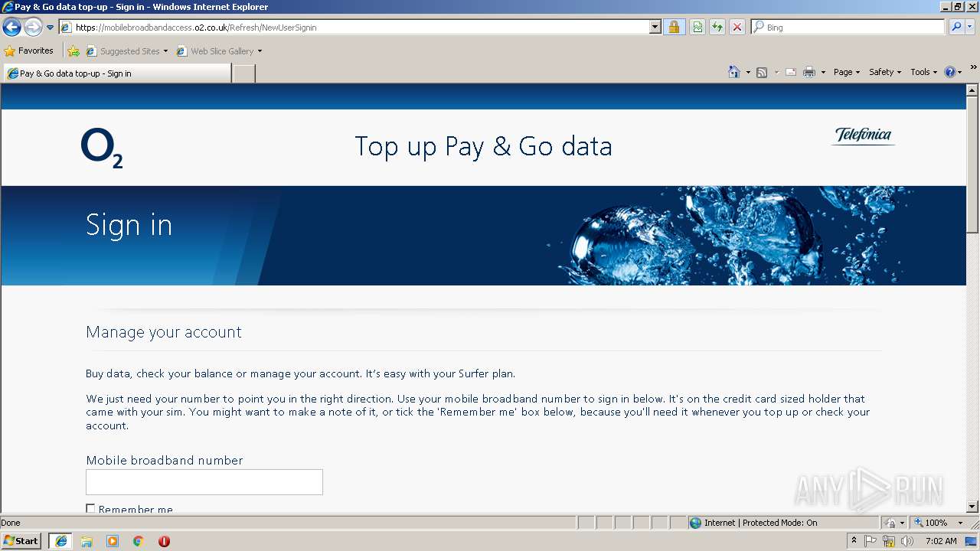Screen dimensions: 980x551
Task: Click the Refresh page icon
Action: (x=717, y=28)
